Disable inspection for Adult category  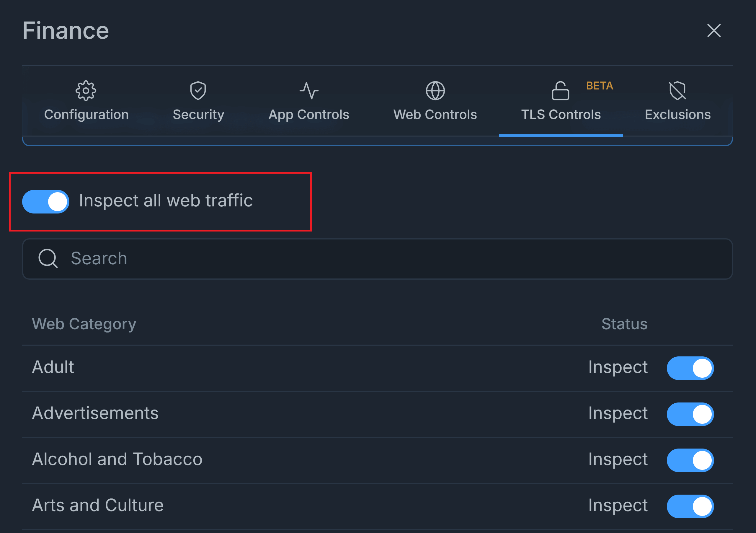tap(690, 368)
